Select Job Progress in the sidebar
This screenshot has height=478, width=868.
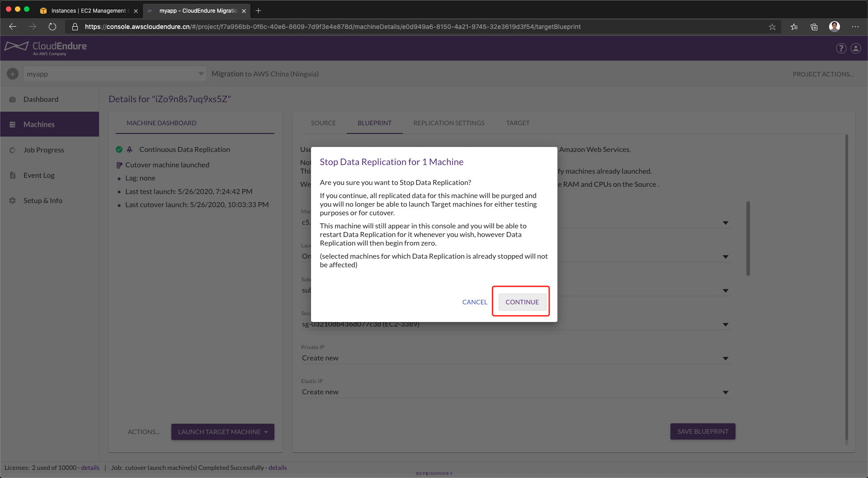tap(43, 150)
